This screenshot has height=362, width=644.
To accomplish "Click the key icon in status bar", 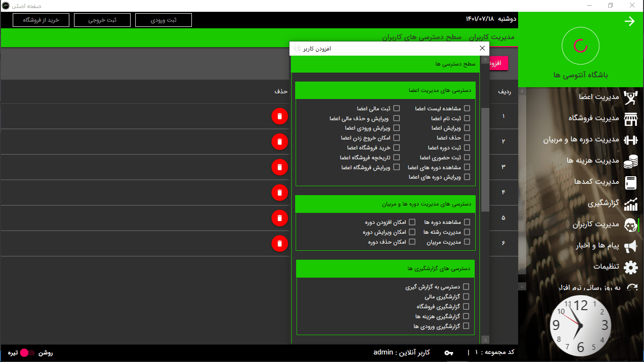I will [449, 353].
